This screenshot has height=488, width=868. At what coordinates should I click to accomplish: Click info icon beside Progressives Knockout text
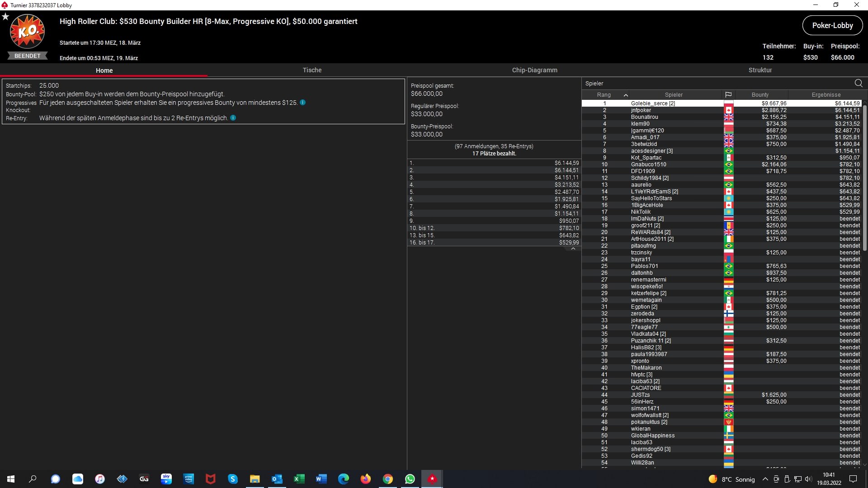coord(303,103)
